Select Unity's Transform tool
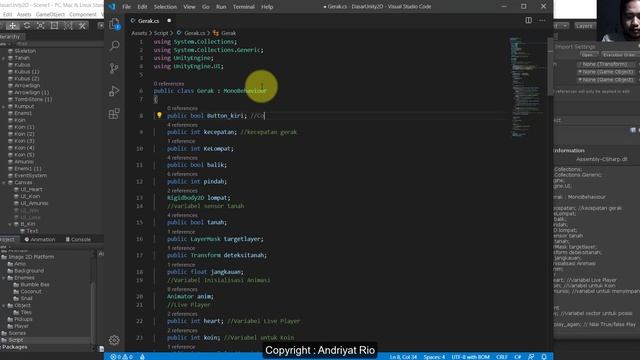The width and height of the screenshot is (640, 360). (68, 26)
